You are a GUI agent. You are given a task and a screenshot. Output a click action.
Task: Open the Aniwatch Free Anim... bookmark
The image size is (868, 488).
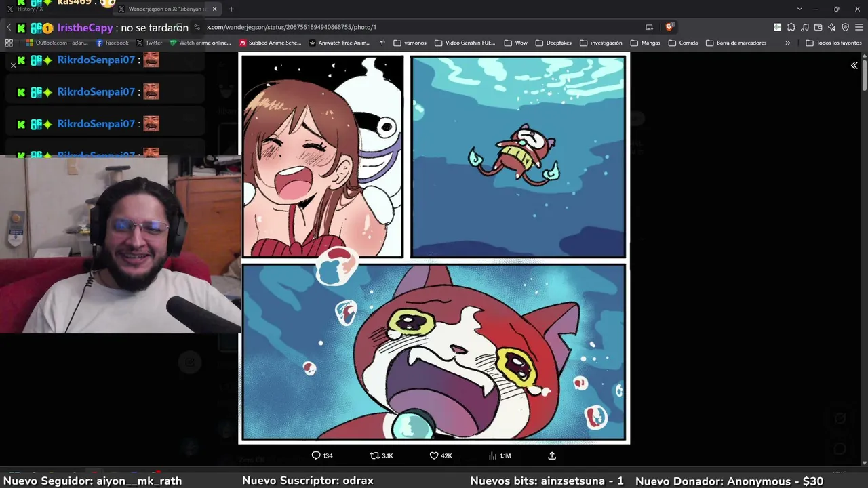pyautogui.click(x=339, y=43)
